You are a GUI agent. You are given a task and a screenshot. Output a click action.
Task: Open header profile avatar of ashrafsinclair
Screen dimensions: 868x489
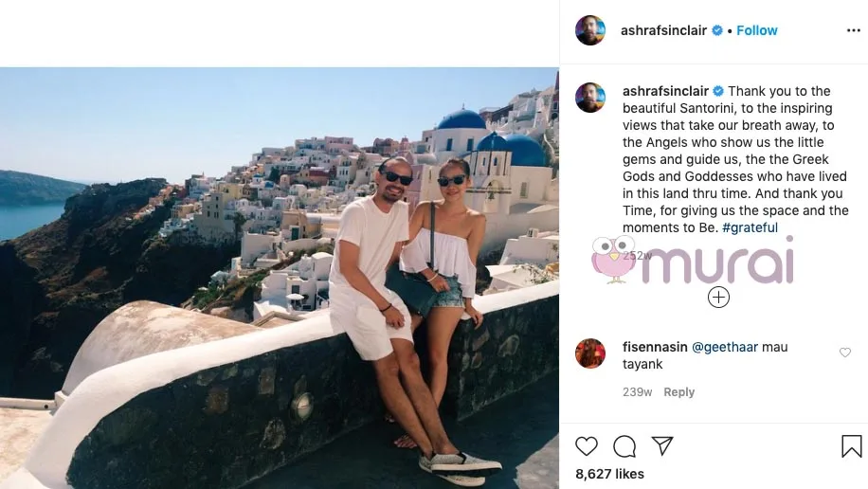pos(590,30)
